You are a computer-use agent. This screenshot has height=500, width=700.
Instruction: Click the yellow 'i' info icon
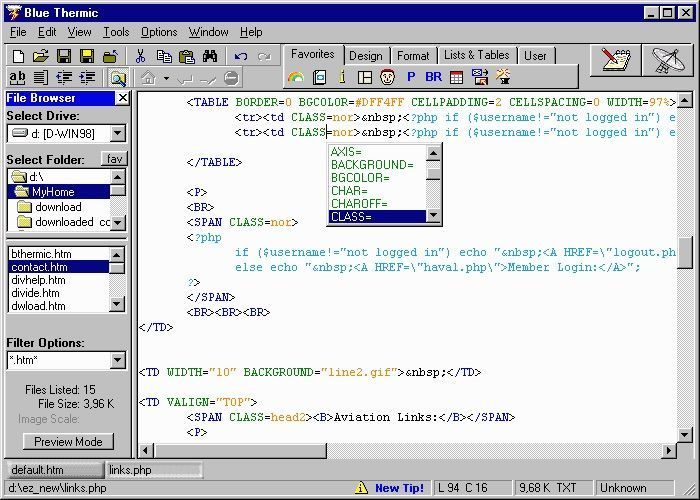pos(342,77)
